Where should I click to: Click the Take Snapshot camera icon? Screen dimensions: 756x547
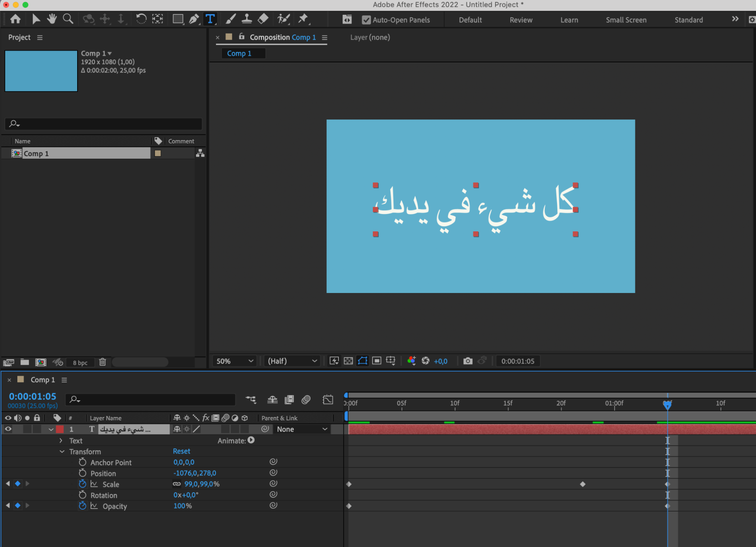click(x=468, y=361)
